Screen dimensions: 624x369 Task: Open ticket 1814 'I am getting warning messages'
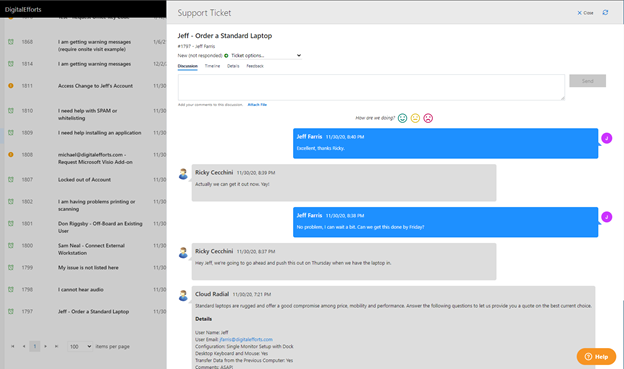pos(94,64)
